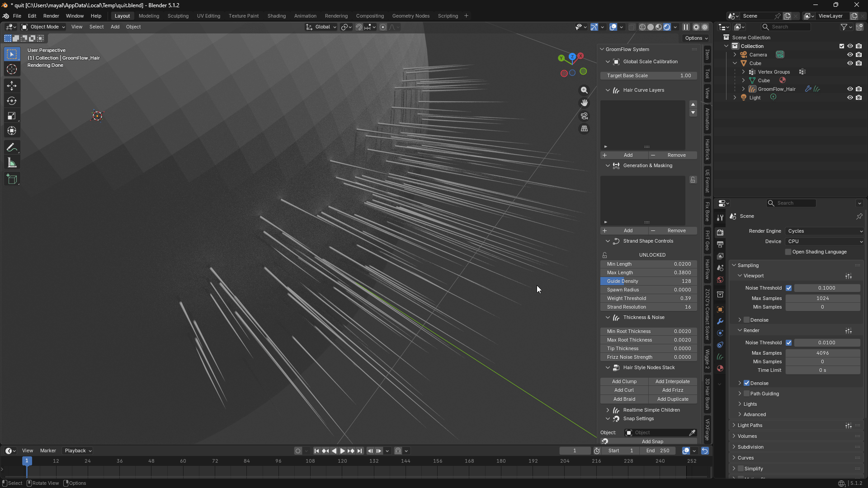
Task: Click the Add Duplicate button
Action: 673,399
